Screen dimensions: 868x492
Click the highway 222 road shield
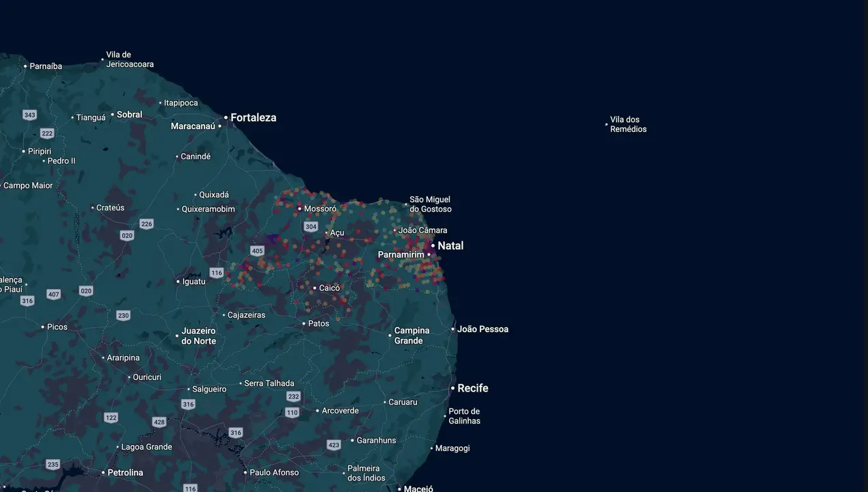pyautogui.click(x=46, y=133)
